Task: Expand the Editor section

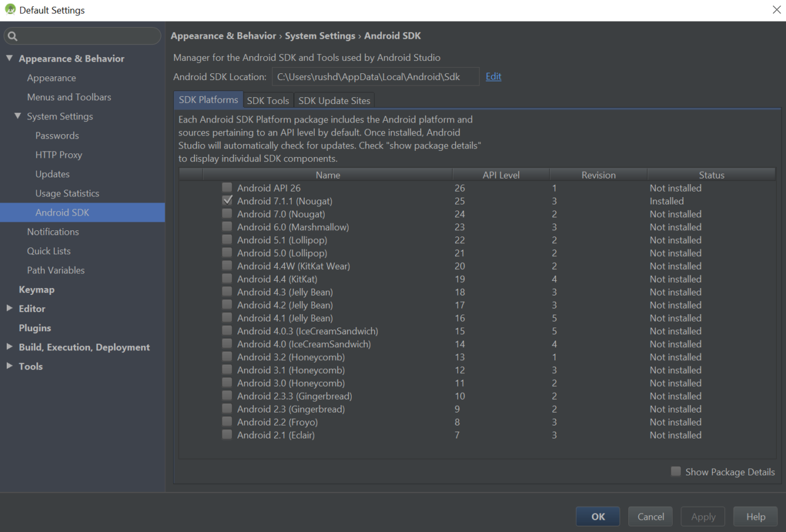Action: [x=9, y=308]
